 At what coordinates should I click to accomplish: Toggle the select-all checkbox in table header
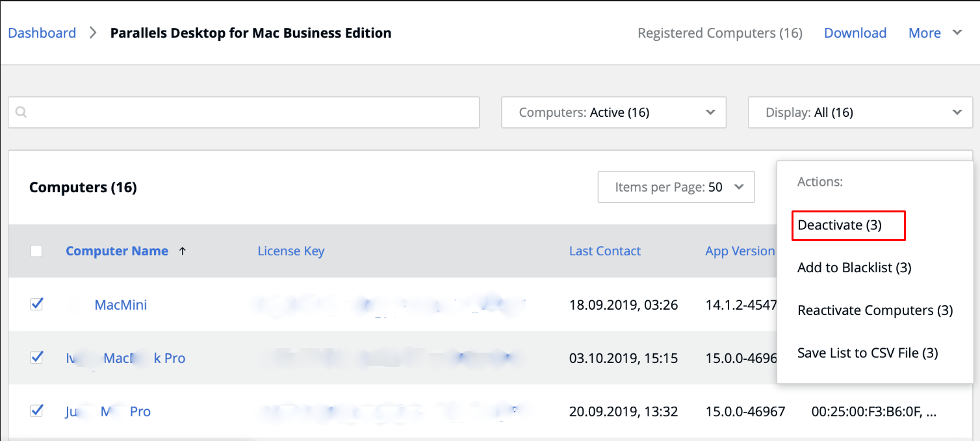click(x=36, y=251)
